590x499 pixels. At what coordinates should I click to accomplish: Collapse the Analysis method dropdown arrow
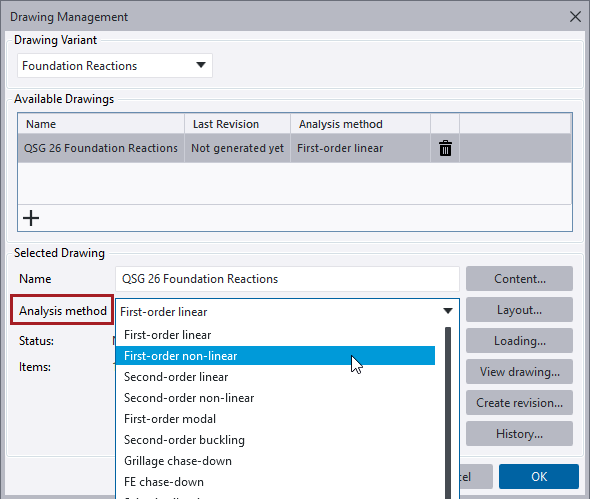pos(447,311)
